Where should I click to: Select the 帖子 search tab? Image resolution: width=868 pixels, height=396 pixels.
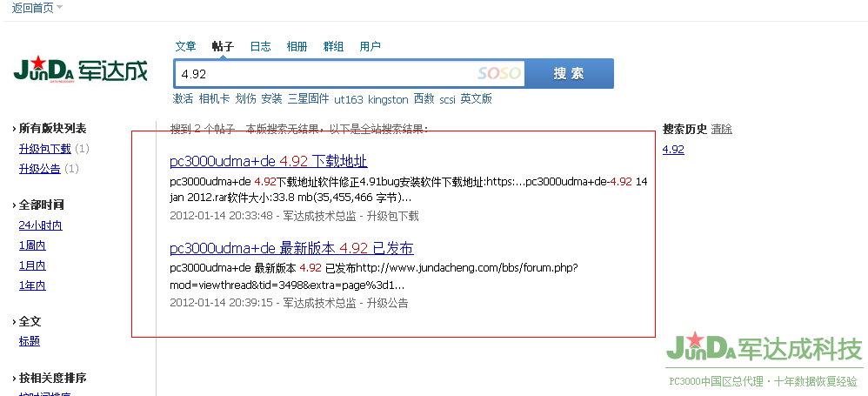(x=223, y=46)
